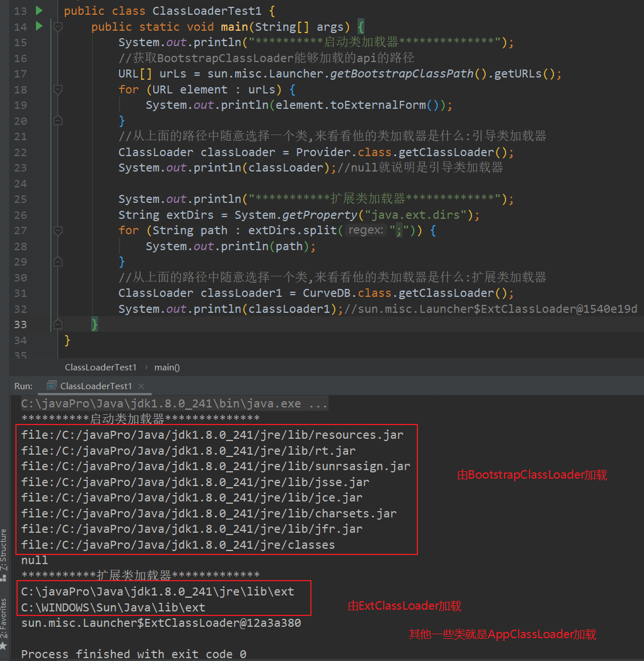Click fold end marker at line 20
Screen dimensions: 644x661
click(58, 121)
